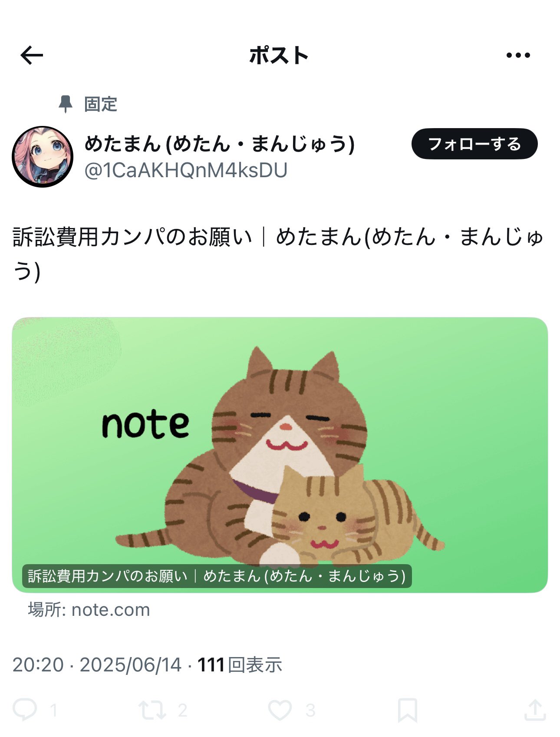Tap the share upload icon
This screenshot has height=737, width=560.
point(535,710)
